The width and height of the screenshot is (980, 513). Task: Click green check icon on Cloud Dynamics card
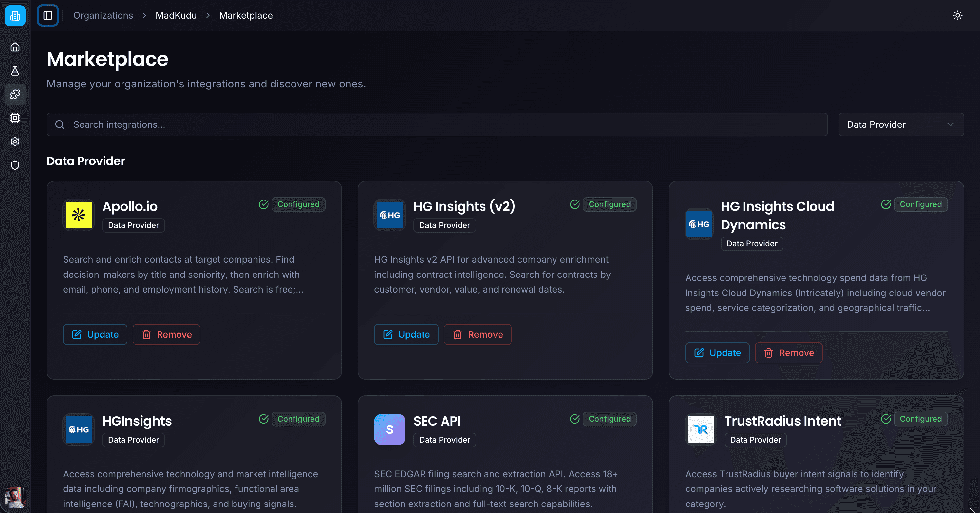click(x=886, y=204)
